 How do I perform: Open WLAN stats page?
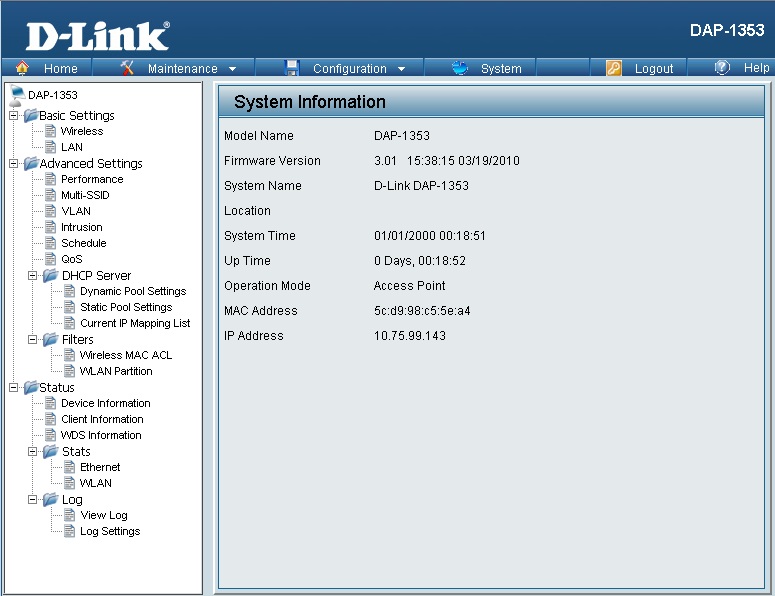click(95, 483)
